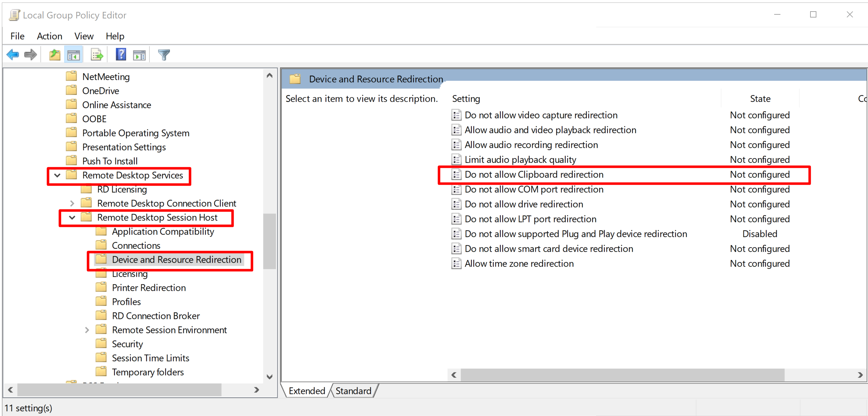This screenshot has width=868, height=416.
Task: Select Do not allow drive redirection setting
Action: (x=524, y=204)
